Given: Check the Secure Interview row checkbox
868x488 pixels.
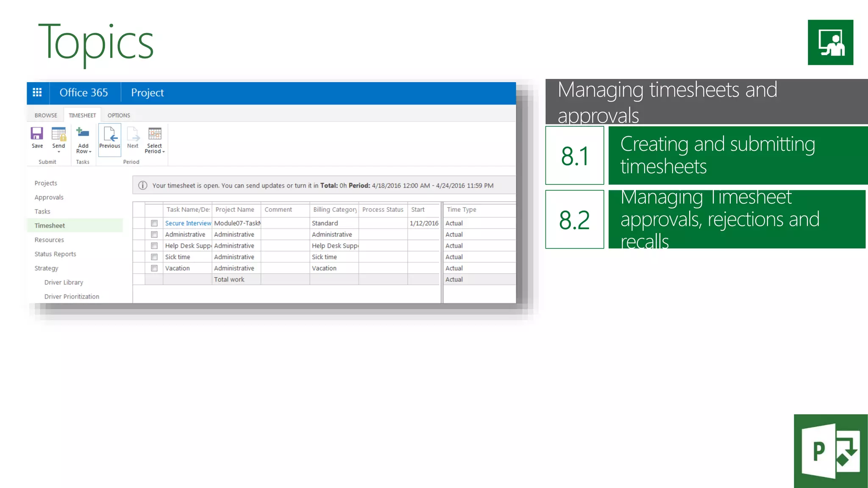Looking at the screenshot, I should pos(154,223).
